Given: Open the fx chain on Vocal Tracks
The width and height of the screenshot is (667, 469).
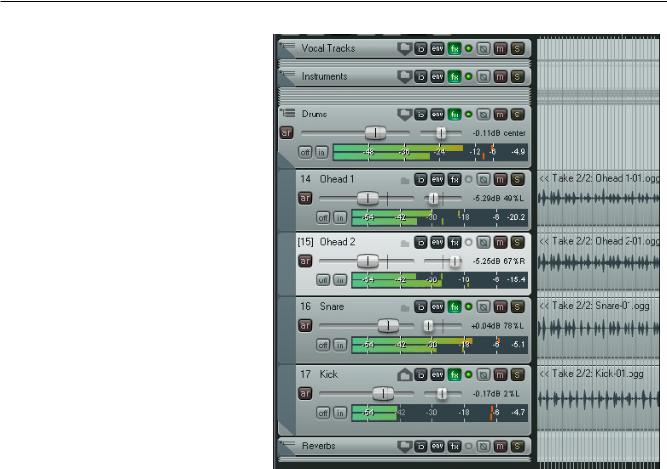Looking at the screenshot, I should (x=454, y=49).
